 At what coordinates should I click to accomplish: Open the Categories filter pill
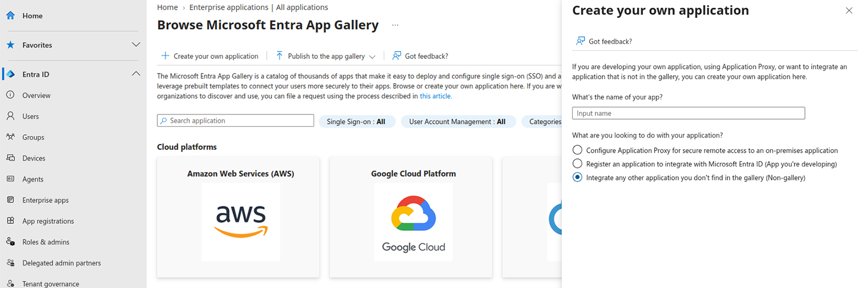point(542,121)
